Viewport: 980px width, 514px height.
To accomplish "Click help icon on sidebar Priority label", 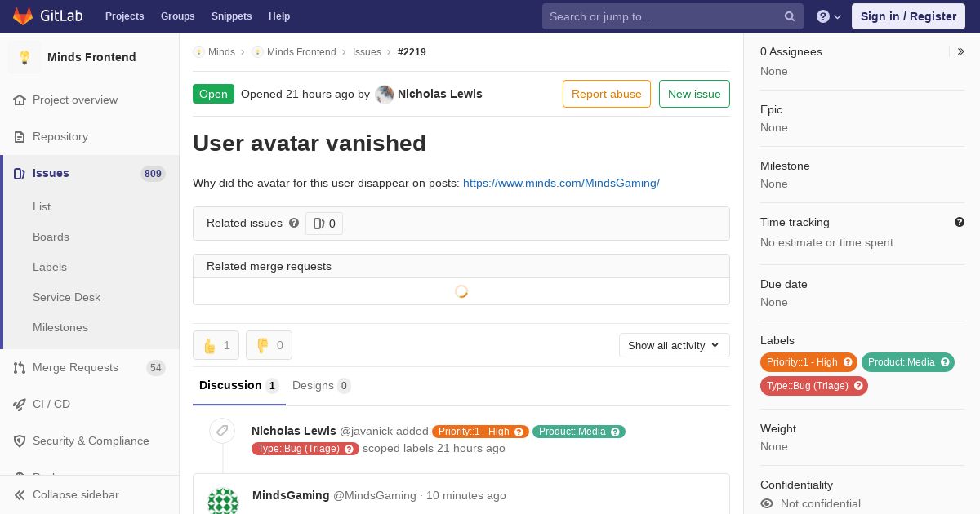I will pos(848,362).
